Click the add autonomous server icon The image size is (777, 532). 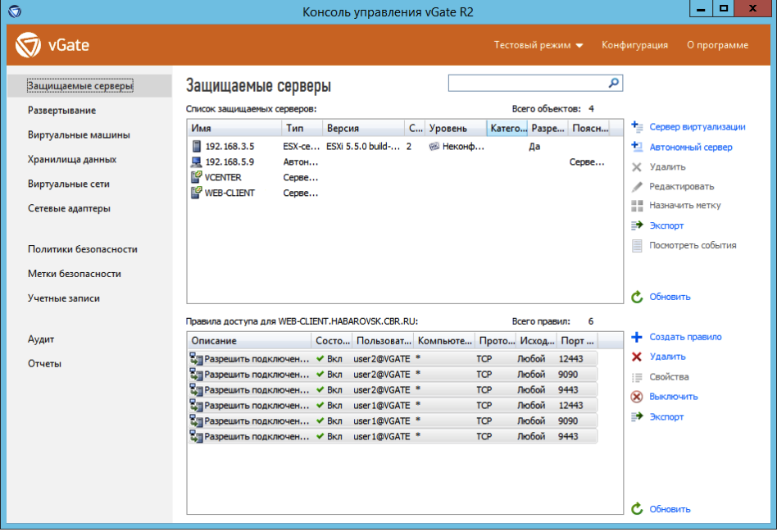click(x=637, y=148)
